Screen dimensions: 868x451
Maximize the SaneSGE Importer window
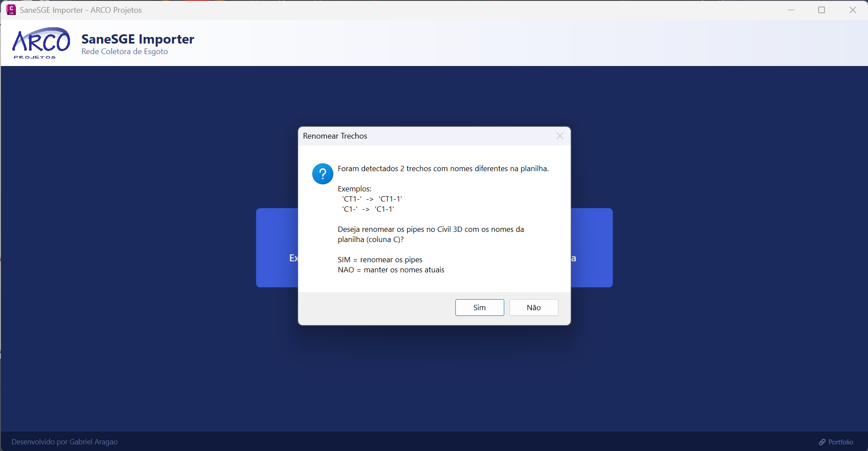point(821,10)
